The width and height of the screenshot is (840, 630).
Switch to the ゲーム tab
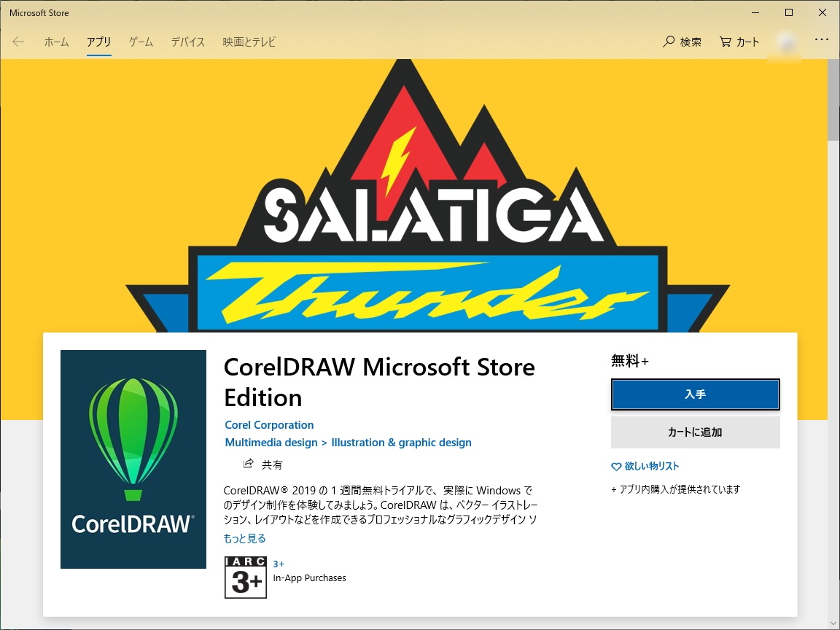coord(140,42)
